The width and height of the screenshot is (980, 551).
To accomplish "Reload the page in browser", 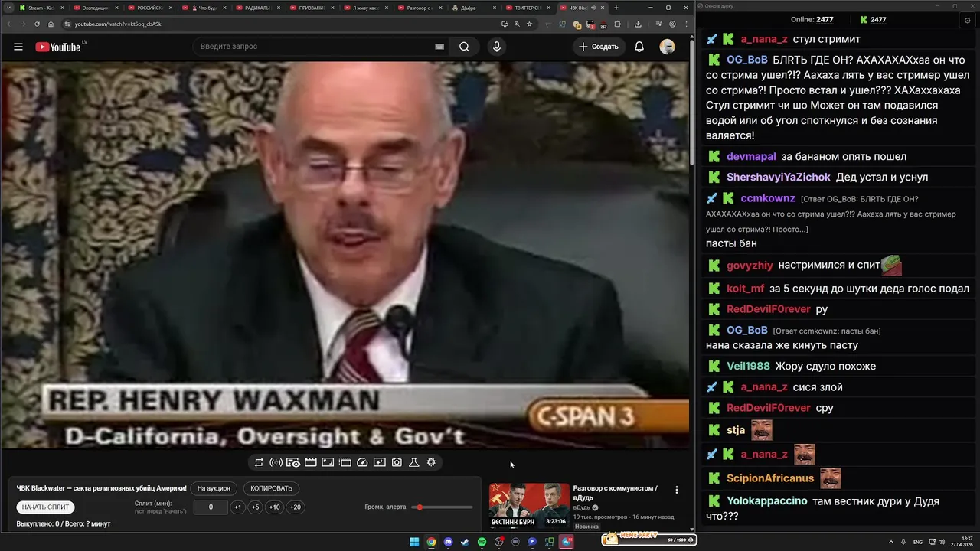I will pos(37,24).
